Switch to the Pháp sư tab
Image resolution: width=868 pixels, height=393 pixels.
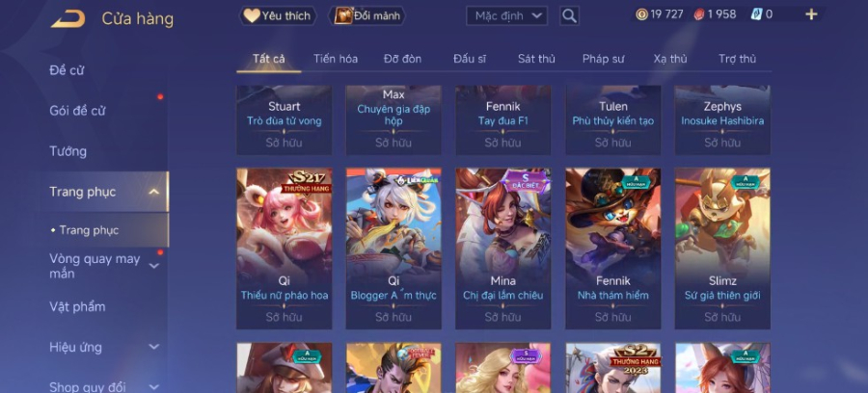coord(604,59)
